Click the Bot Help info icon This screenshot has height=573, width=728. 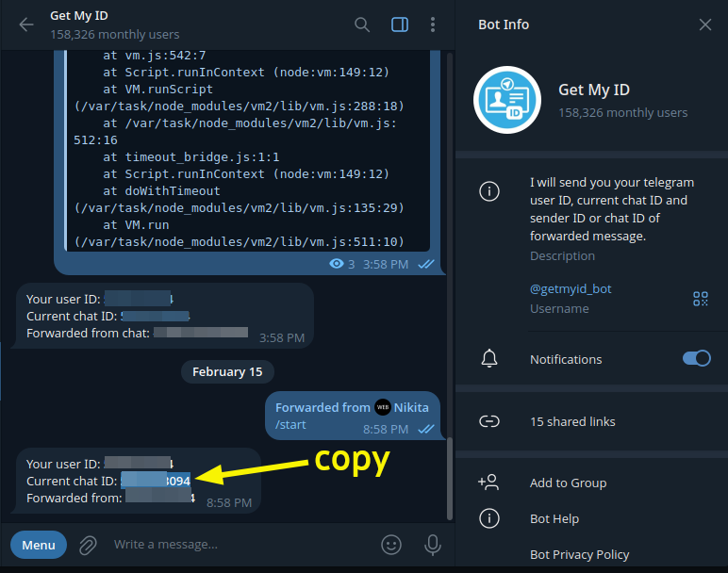pyautogui.click(x=489, y=518)
